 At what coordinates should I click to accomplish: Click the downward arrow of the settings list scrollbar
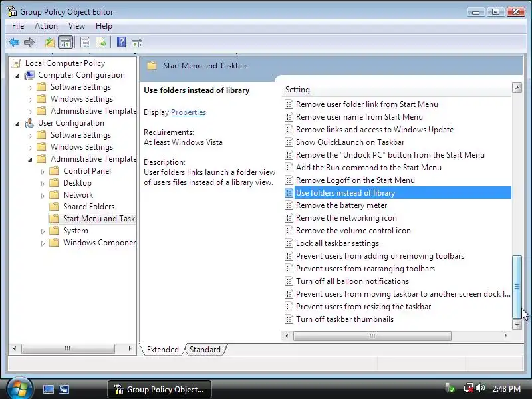(x=517, y=325)
